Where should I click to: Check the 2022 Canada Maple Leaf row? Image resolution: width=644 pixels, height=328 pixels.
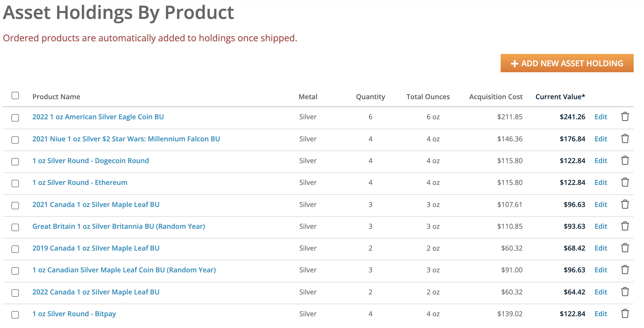[x=15, y=293]
